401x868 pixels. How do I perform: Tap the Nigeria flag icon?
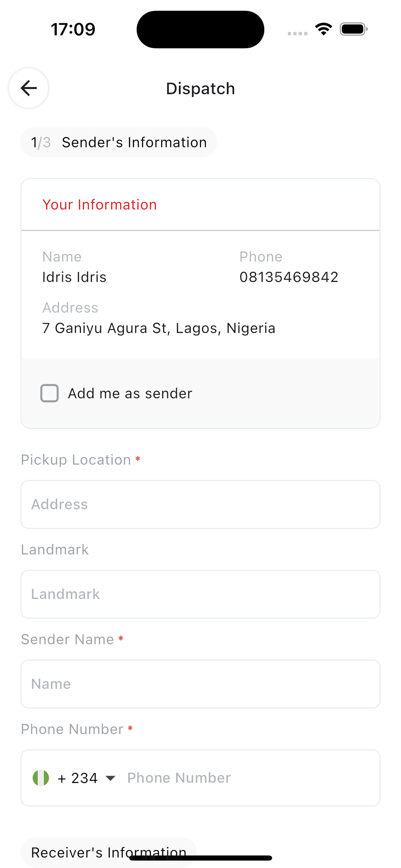41,778
